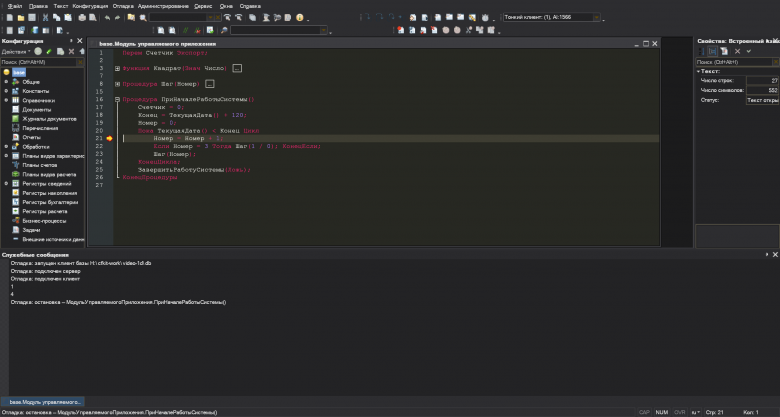Close the Служебные сообщения panel

click(775, 254)
